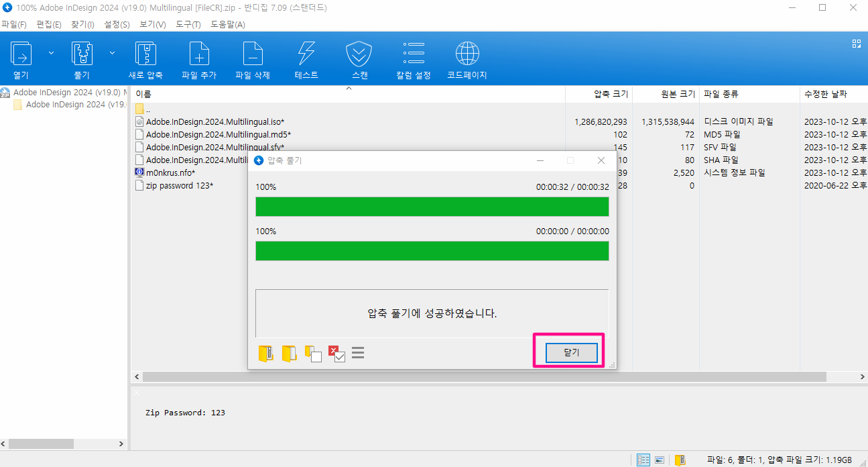Click the three-line menu icon in extract dialog
868x467 pixels.
(358, 353)
